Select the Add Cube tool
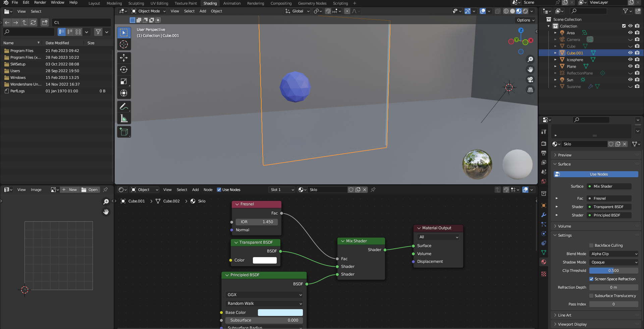 (x=124, y=132)
